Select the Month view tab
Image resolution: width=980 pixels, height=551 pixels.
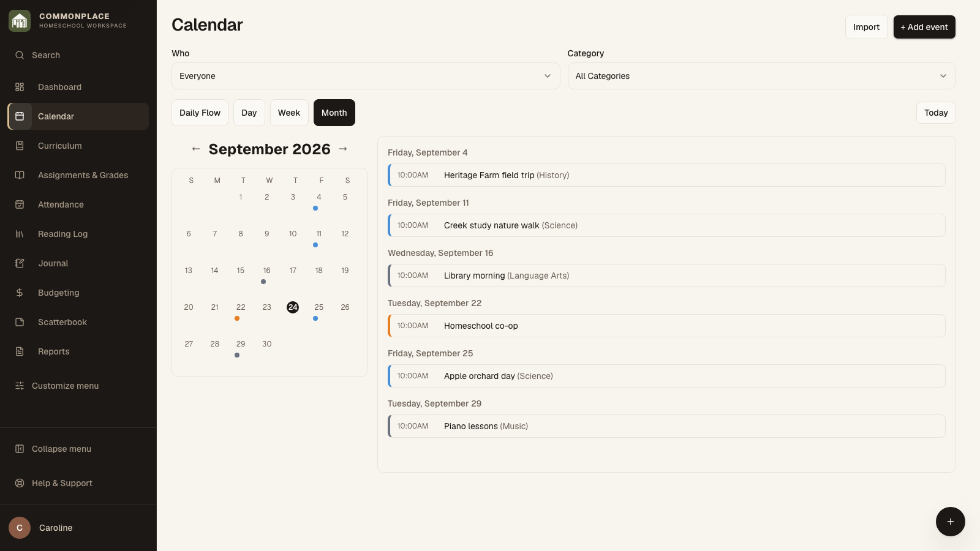[334, 113]
